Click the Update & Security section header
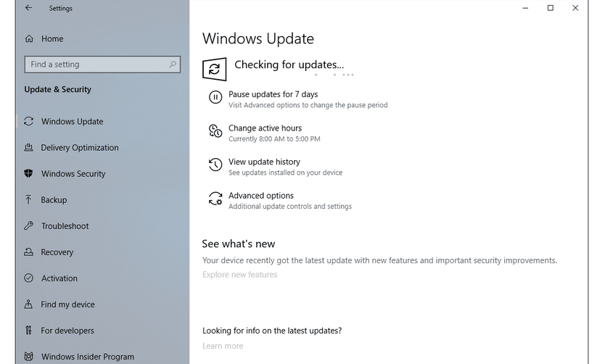Screen dimensions: 605x364 pyautogui.click(x=57, y=89)
